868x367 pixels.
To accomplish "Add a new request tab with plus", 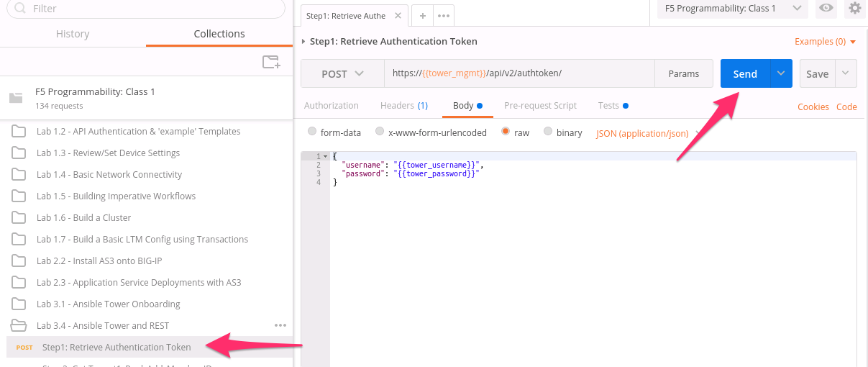I will click(x=422, y=16).
